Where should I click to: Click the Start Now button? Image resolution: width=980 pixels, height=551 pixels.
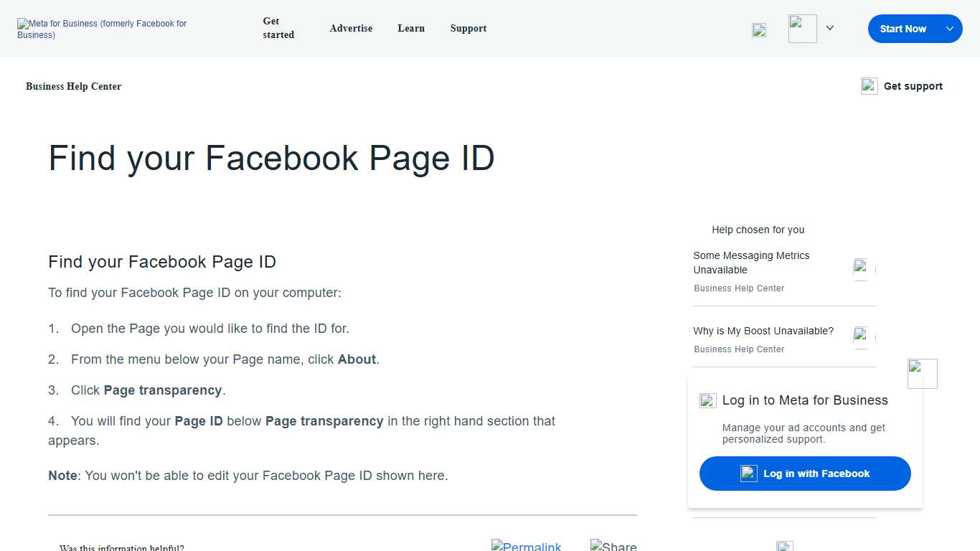(x=903, y=29)
